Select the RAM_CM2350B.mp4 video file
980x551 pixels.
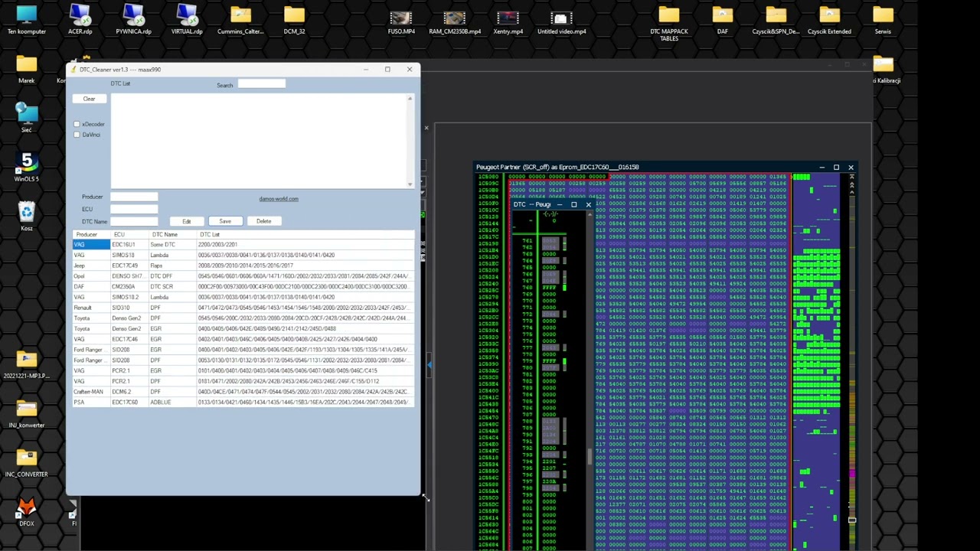(x=455, y=21)
